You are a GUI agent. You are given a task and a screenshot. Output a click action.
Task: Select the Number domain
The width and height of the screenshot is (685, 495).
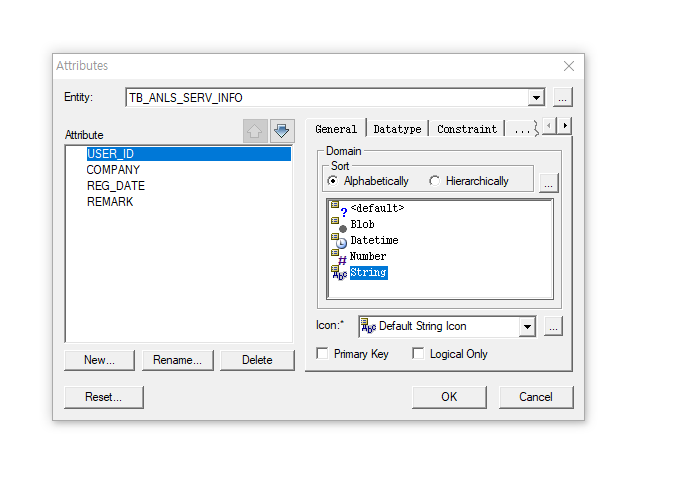pos(368,256)
